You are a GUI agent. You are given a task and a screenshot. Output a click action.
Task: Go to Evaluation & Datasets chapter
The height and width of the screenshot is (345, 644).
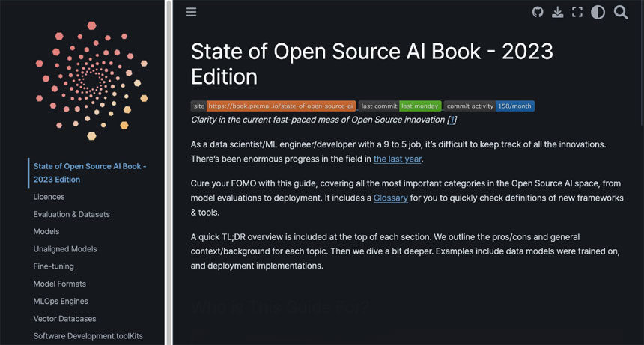(x=71, y=214)
